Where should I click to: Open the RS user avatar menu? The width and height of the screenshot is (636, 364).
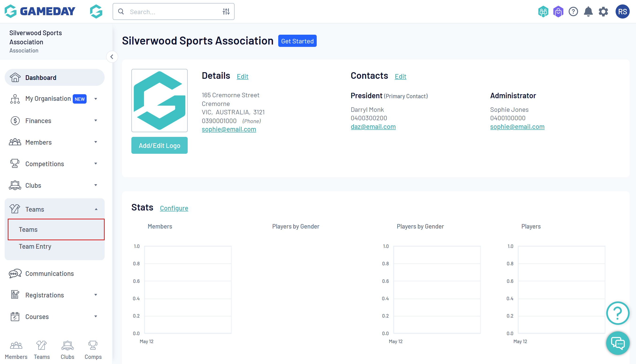(x=622, y=11)
